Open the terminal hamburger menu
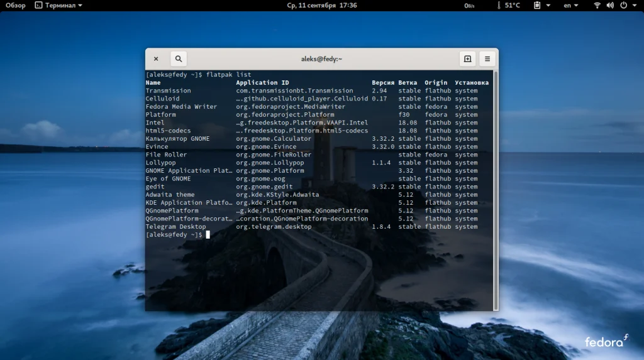 487,59
